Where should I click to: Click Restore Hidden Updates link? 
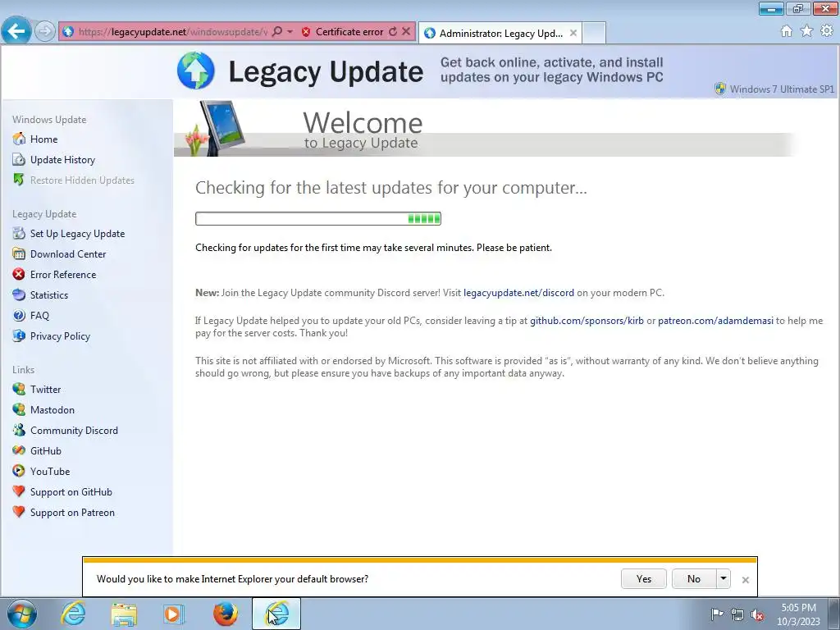82,180
